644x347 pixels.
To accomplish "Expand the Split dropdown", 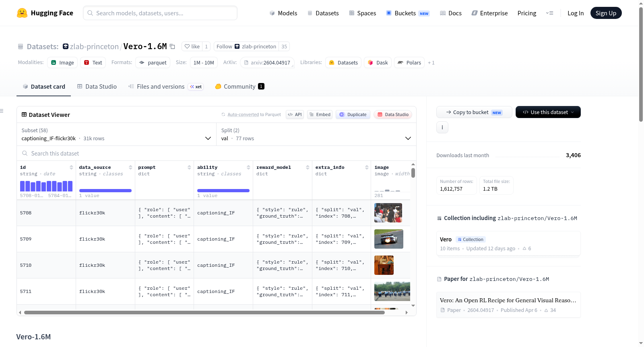I will 316,134.
